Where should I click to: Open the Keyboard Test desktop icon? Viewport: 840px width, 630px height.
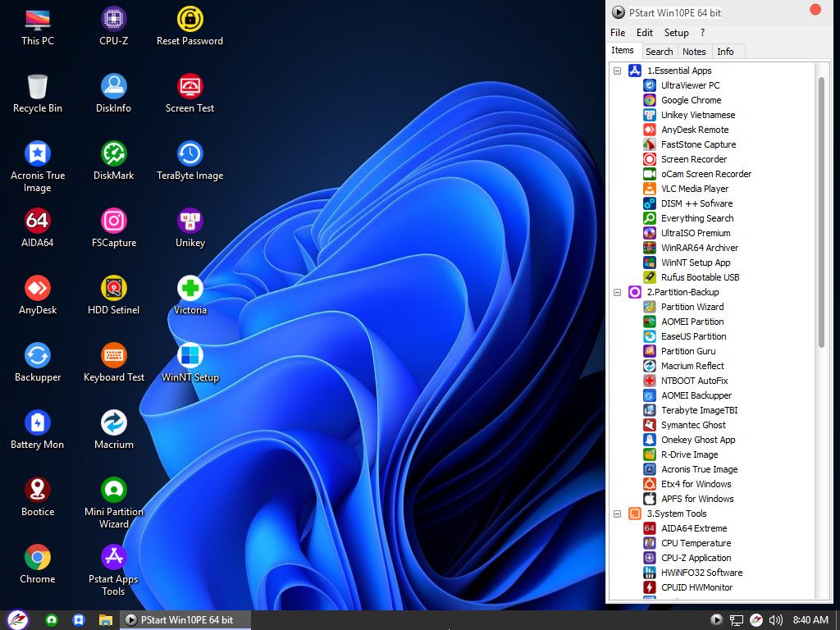coord(113,363)
